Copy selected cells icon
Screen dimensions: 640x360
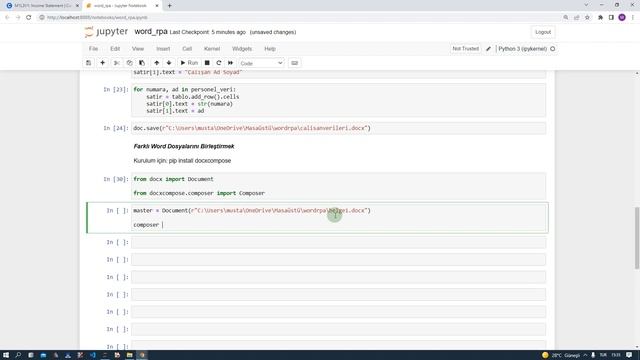pos(129,63)
